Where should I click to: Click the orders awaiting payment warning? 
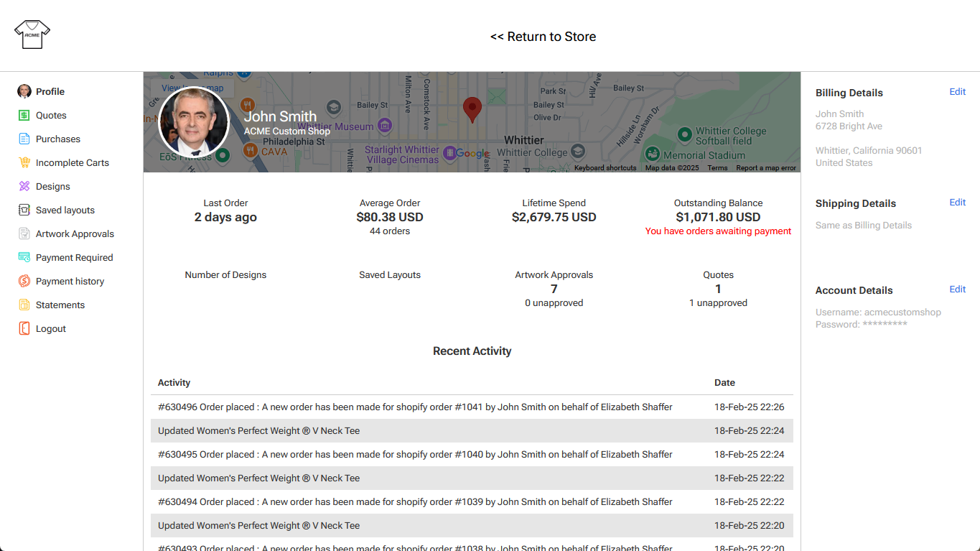[718, 231]
